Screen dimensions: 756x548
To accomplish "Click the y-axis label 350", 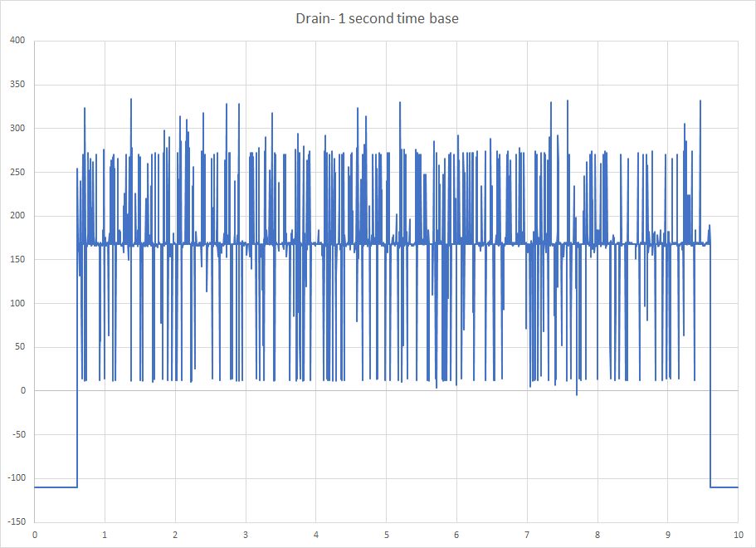I will click(17, 85).
